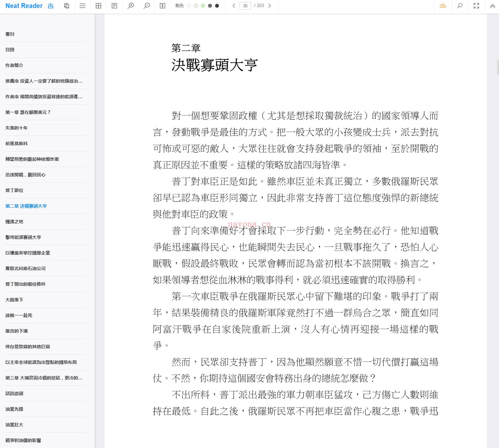The image size is (499, 448).
Task: Jump to 普丁開出的最佳條件 section
Action: (25, 284)
